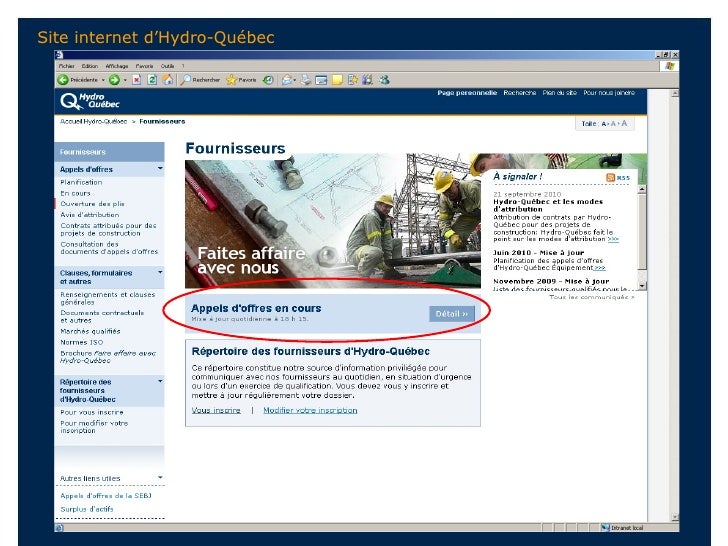This screenshot has width=728, height=546.
Task: Open the Plan du site link
Action: [x=559, y=93]
